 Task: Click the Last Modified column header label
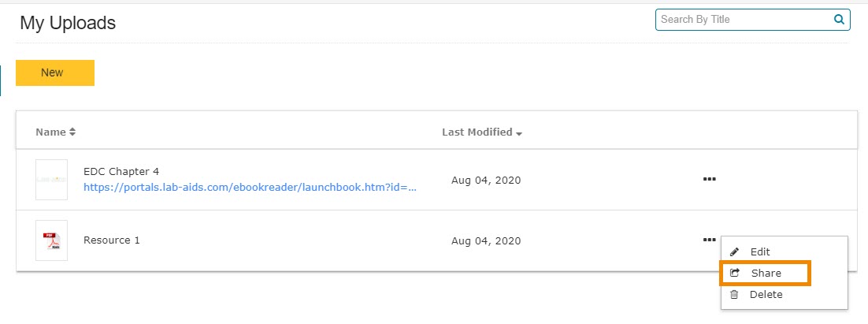tap(477, 132)
